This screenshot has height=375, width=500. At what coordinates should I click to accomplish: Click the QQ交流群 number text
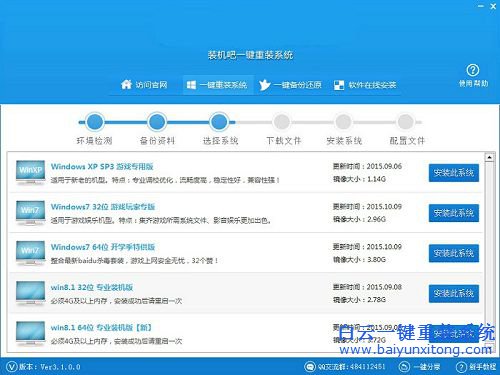pyautogui.click(x=352, y=367)
